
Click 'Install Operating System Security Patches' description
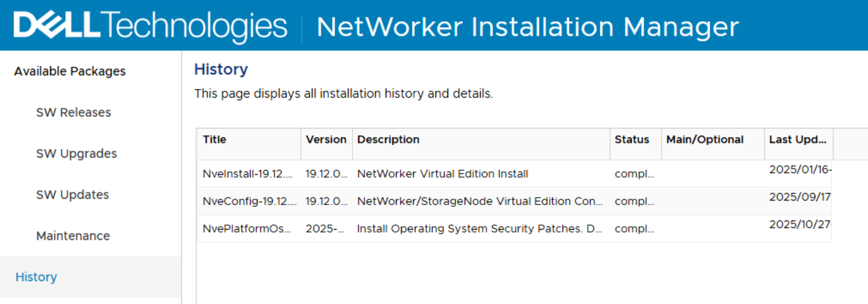pyautogui.click(x=480, y=229)
